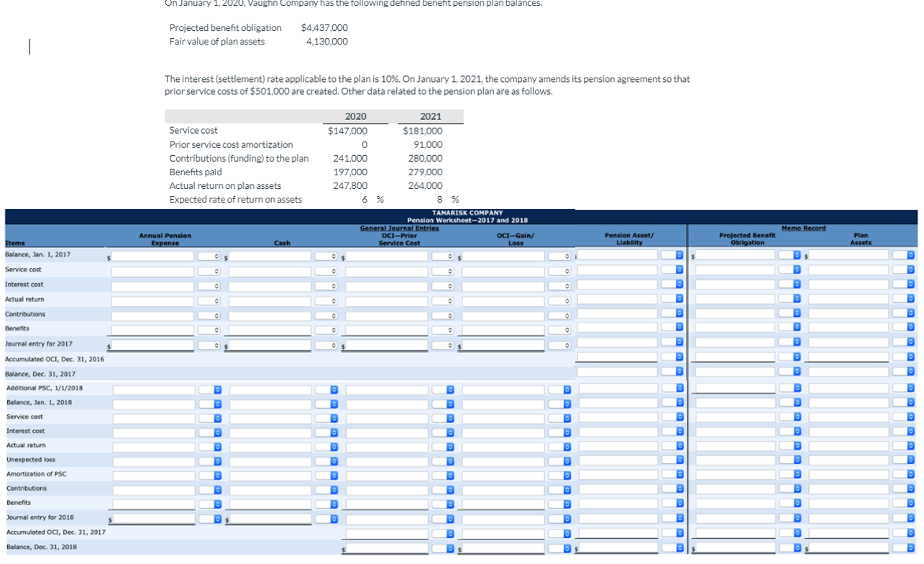This screenshot has height=564, width=924.
Task: Select the 'Contributions (funding) to the plan' label
Action: (x=239, y=158)
